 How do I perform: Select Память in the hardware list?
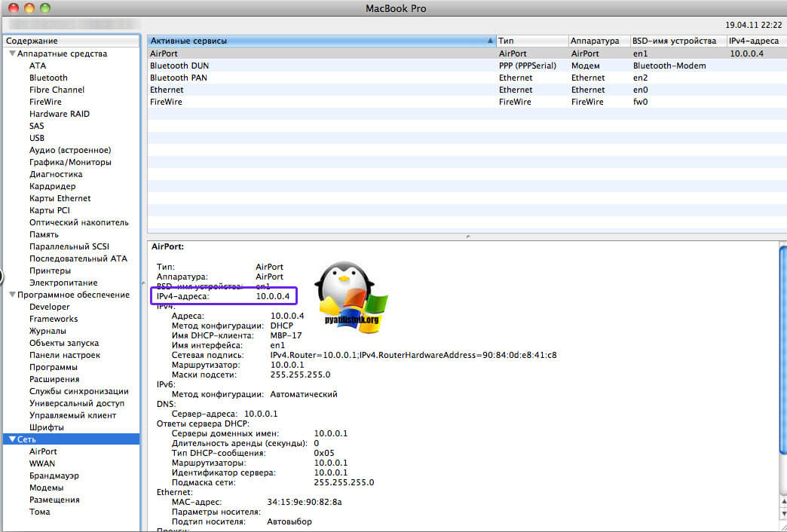click(44, 234)
